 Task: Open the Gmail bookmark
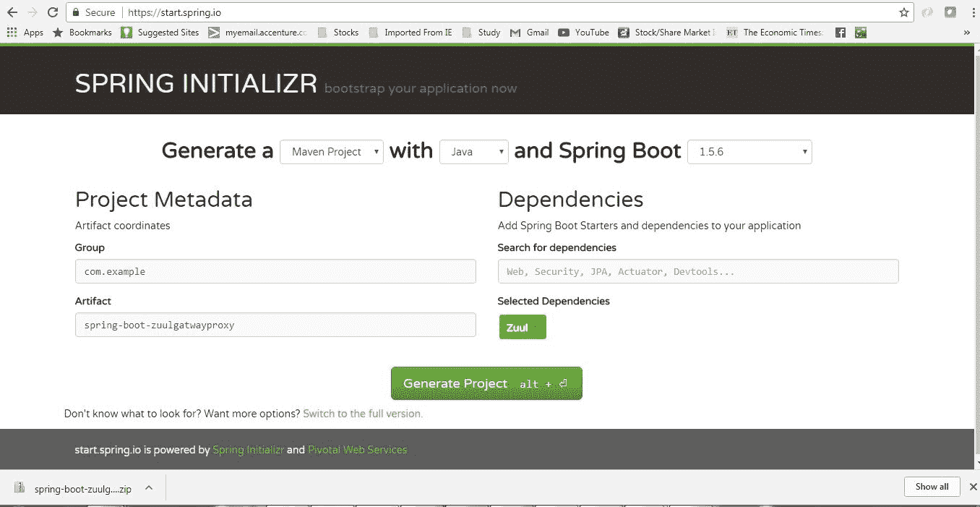coord(530,33)
